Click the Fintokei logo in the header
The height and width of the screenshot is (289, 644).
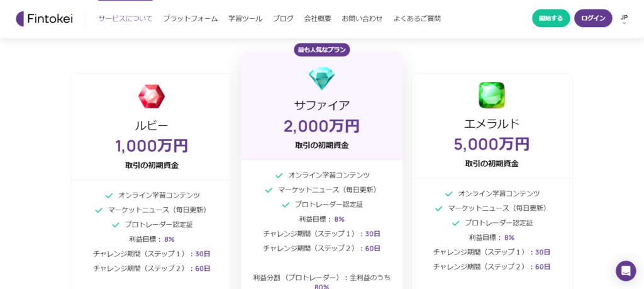pos(45,18)
